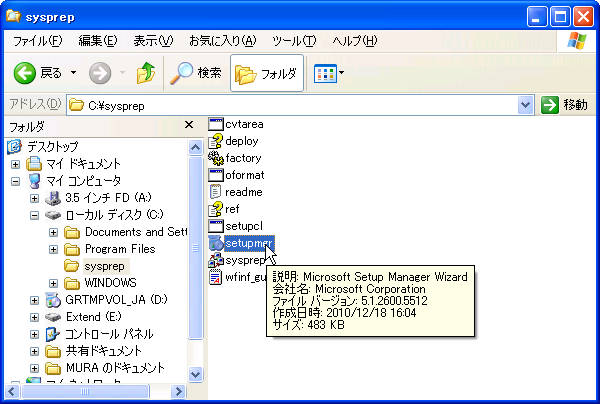Image resolution: width=600 pixels, height=404 pixels.
Task: Click the folder tree scroll up arrow
Action: tap(196, 147)
